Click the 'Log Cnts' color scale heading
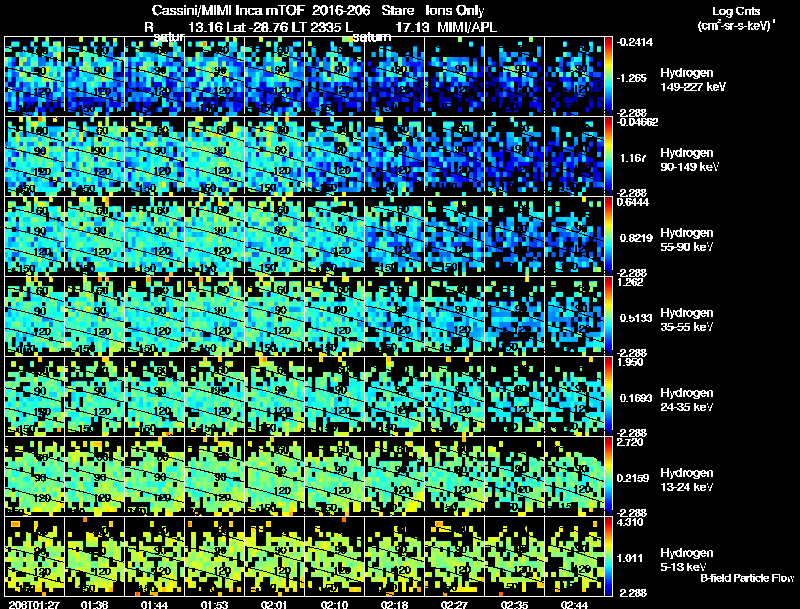The height and width of the screenshot is (609, 800). point(736,11)
